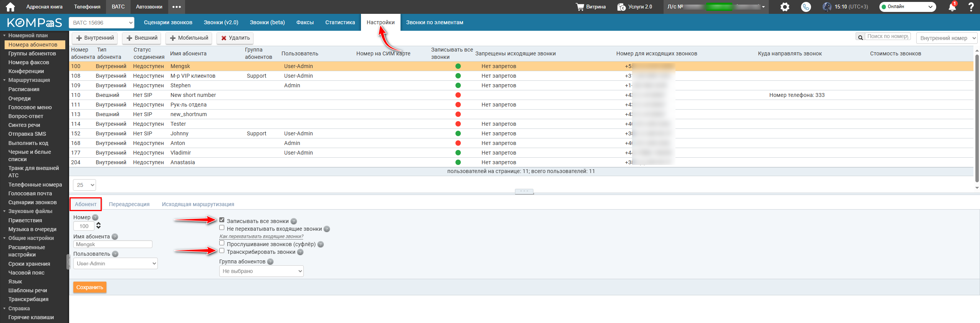Open help question mark icon
Screen dimensions: 980x323
point(971,7)
